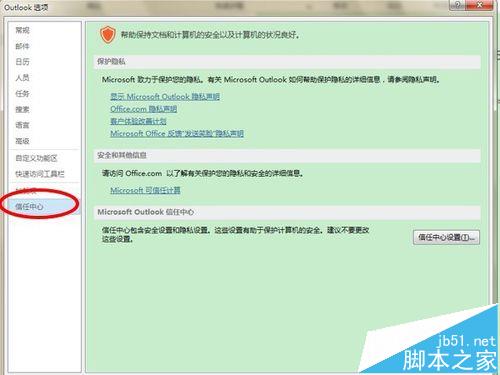
Task: Open the 显示 Microsoft Outlook 隐私声明 link
Action: 165,97
